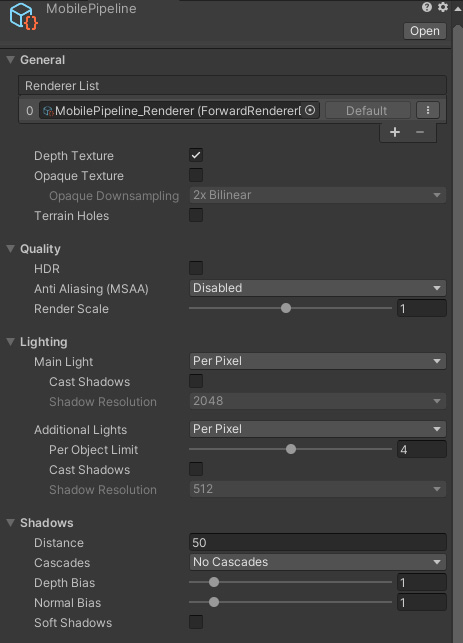Click the Default renderer button
The height and width of the screenshot is (643, 463).
[x=367, y=110]
